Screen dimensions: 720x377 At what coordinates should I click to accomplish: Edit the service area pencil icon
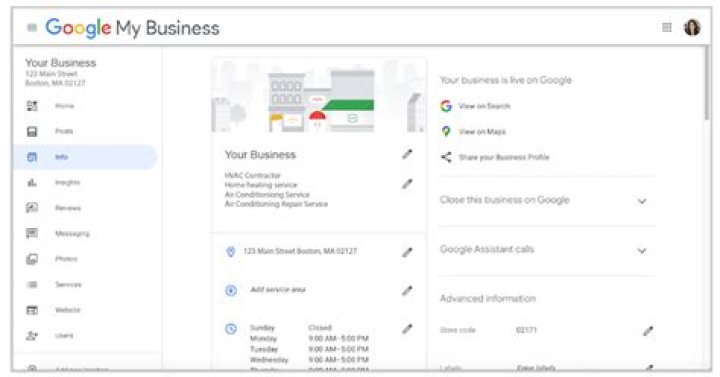tap(407, 290)
